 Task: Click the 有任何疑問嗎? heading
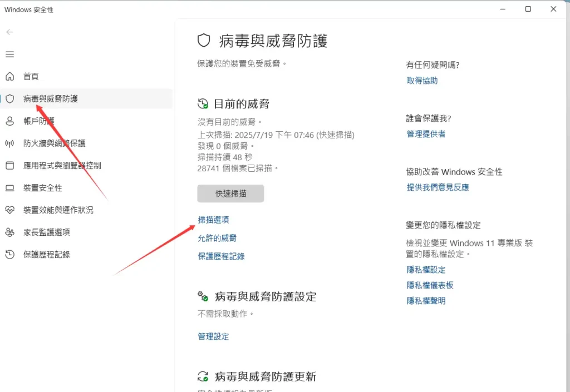click(x=433, y=65)
